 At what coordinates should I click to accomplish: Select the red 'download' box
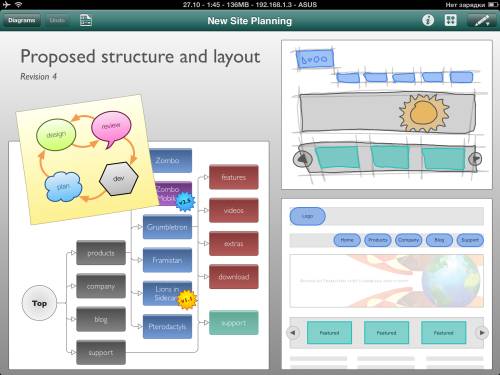coord(234,277)
